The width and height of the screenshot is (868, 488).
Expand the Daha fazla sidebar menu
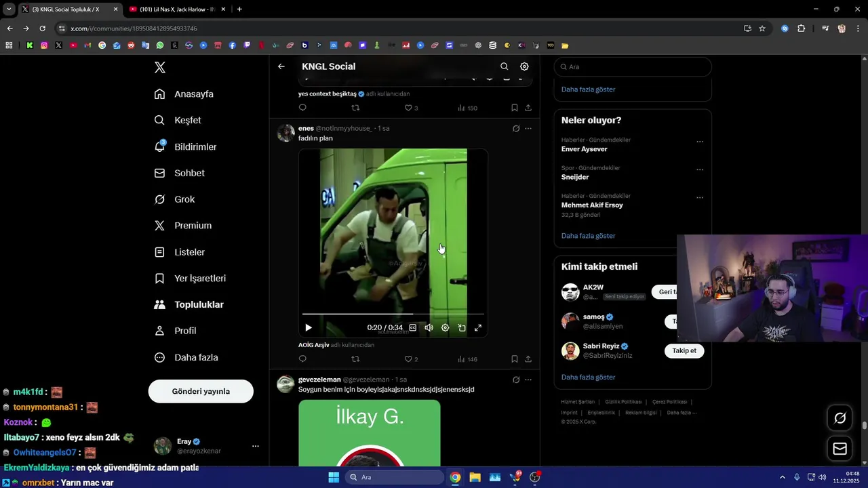[186, 357]
